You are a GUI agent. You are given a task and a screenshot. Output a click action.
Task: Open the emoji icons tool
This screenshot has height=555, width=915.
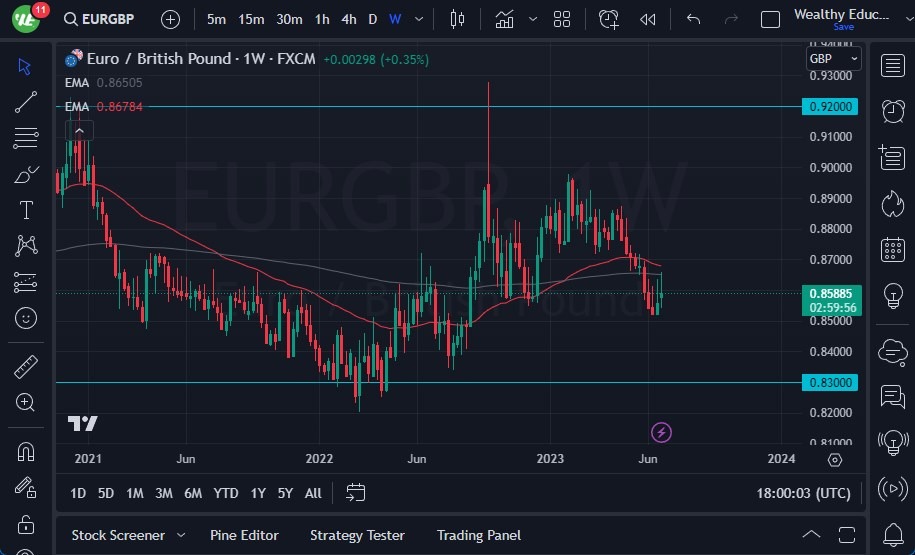[26, 318]
